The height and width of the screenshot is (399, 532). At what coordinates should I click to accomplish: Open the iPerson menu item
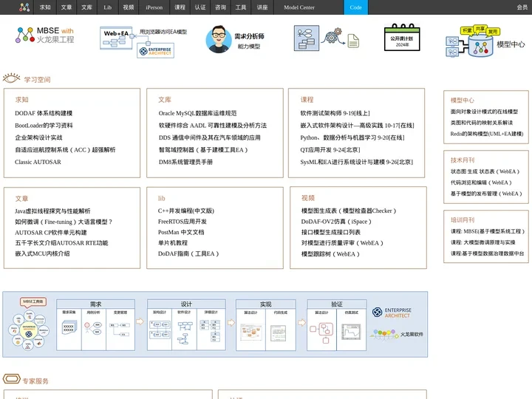154,7
